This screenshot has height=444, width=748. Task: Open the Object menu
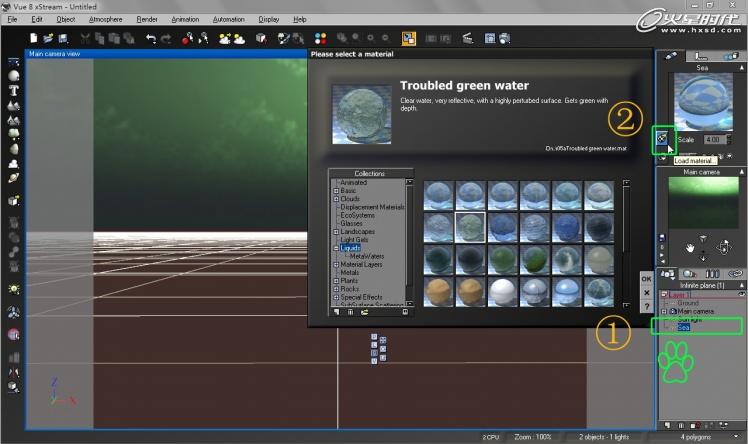click(x=65, y=20)
